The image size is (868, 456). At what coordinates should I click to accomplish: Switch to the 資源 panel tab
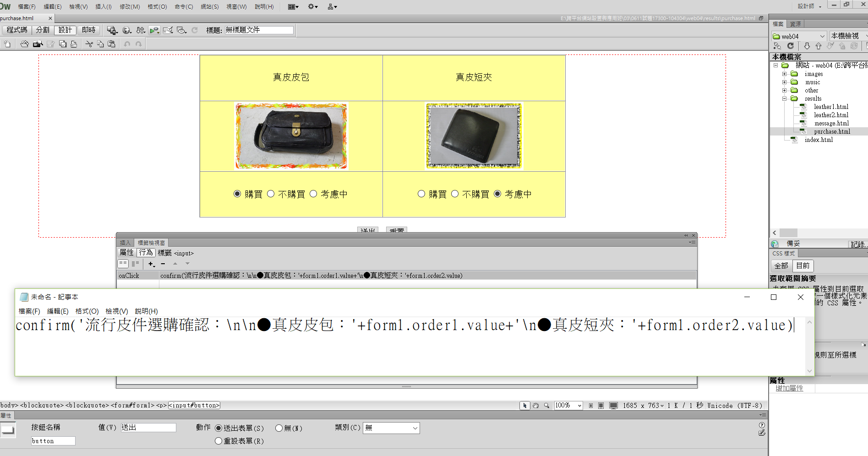point(796,24)
